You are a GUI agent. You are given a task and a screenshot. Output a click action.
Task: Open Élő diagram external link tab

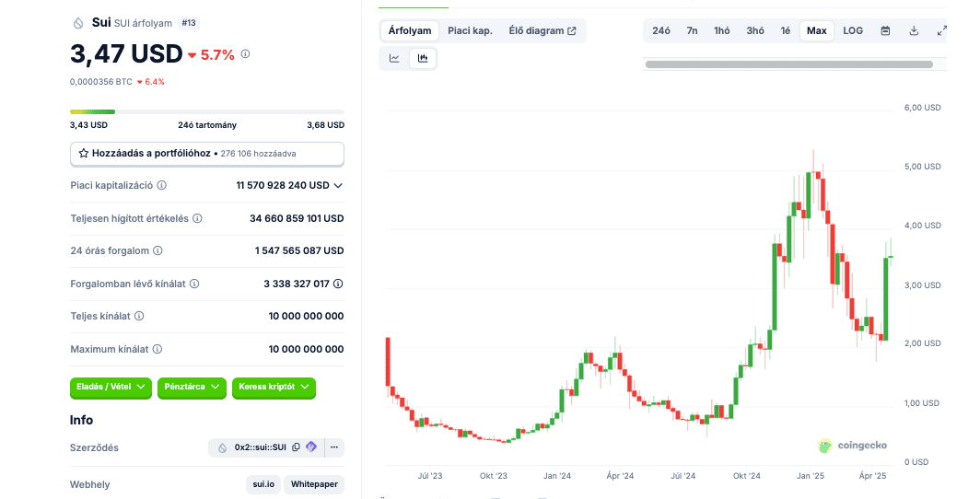pos(542,30)
